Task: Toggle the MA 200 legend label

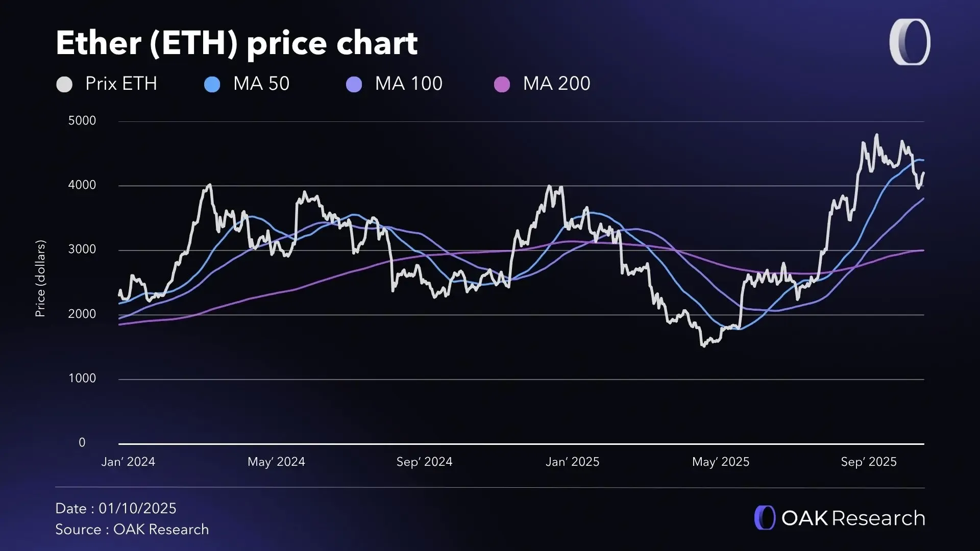Action: click(556, 84)
